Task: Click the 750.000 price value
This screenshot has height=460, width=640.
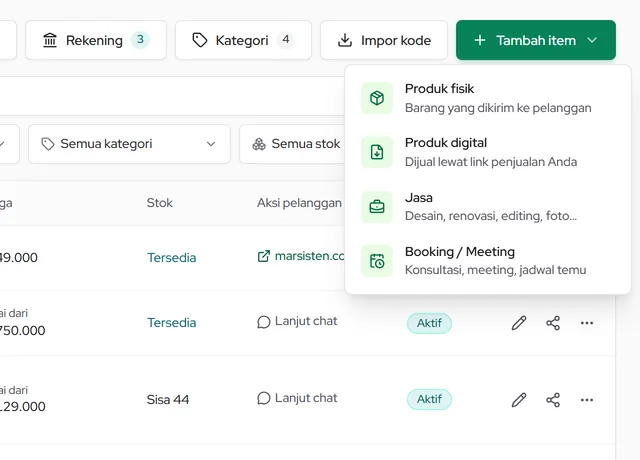Action: coord(22,330)
